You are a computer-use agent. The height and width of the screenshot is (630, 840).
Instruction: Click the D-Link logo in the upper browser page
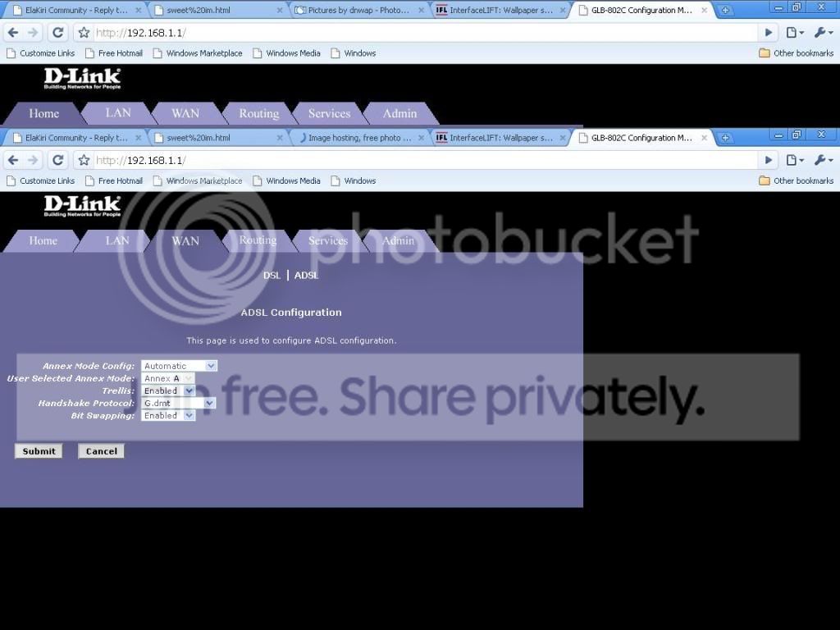tap(83, 78)
